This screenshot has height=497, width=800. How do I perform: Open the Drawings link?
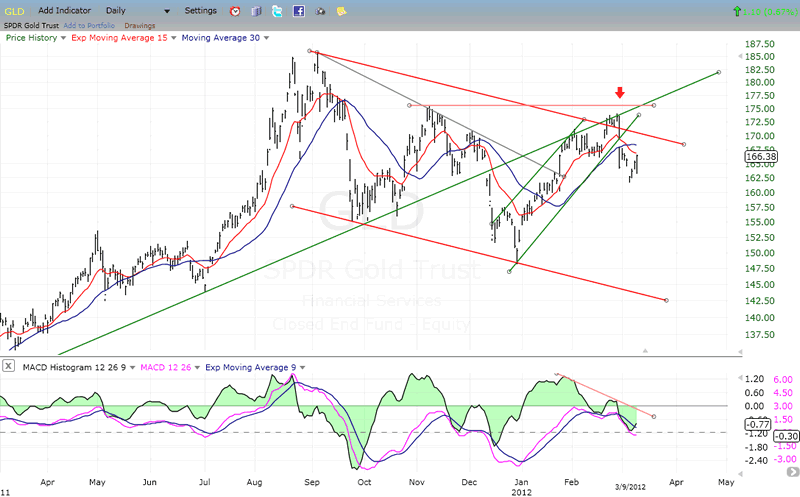pos(140,24)
